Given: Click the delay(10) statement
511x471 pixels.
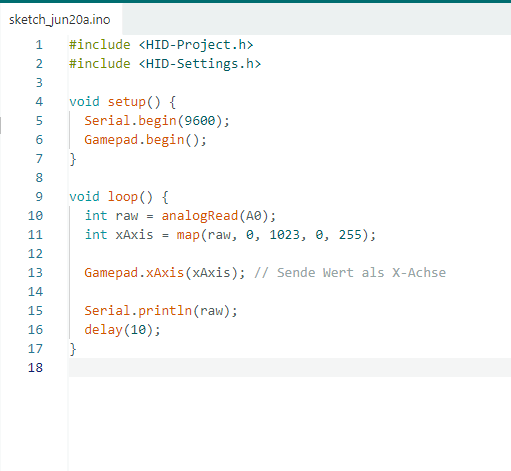Looking at the screenshot, I should coord(122,330).
